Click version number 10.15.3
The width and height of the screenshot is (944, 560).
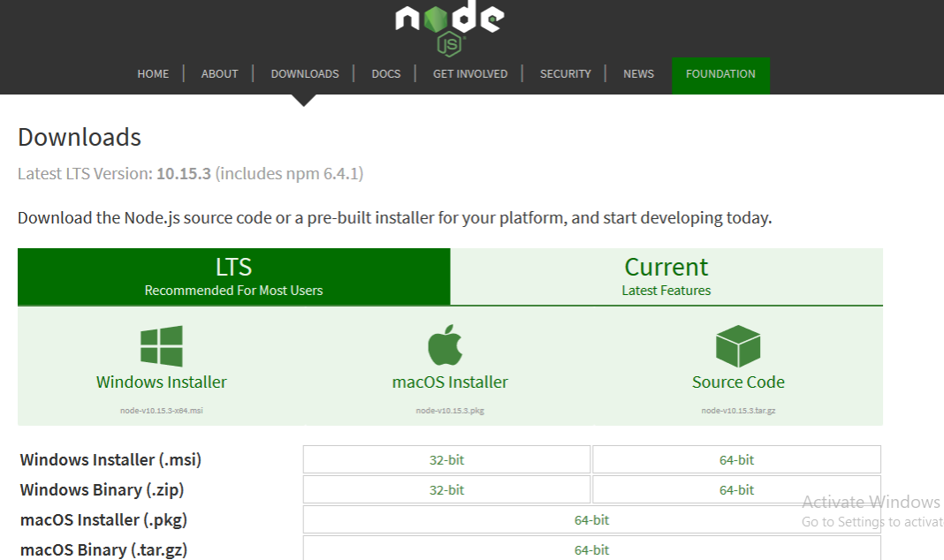click(184, 173)
